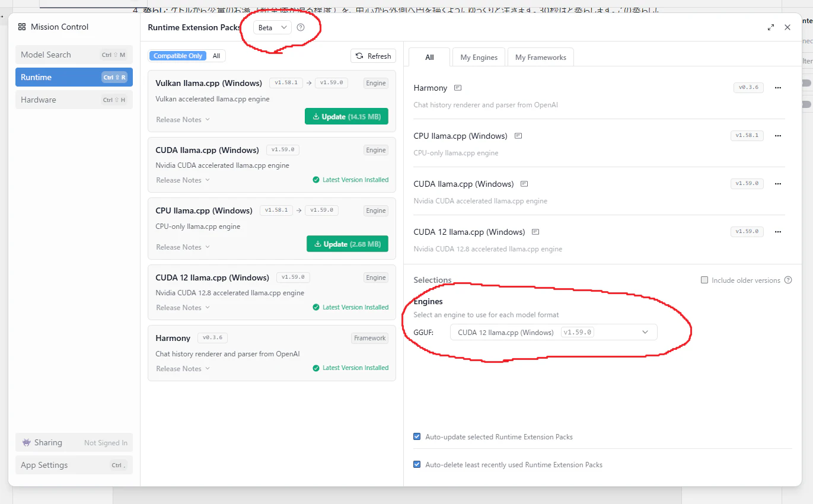Viewport: 813px width, 504px height.
Task: Click notes icon beside CUDA 12 llama.cpp in the All list
Action: pos(535,232)
